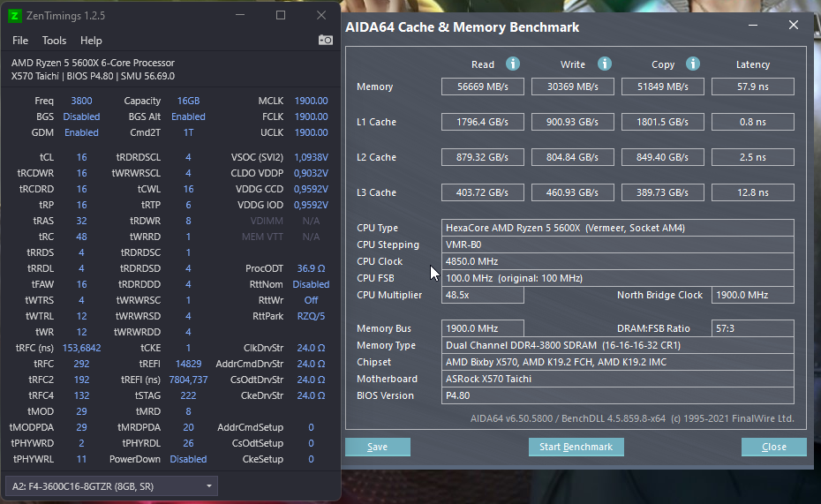Click the tRFC (ns) value 153,6842
The height and width of the screenshot is (504, 821).
(82, 348)
